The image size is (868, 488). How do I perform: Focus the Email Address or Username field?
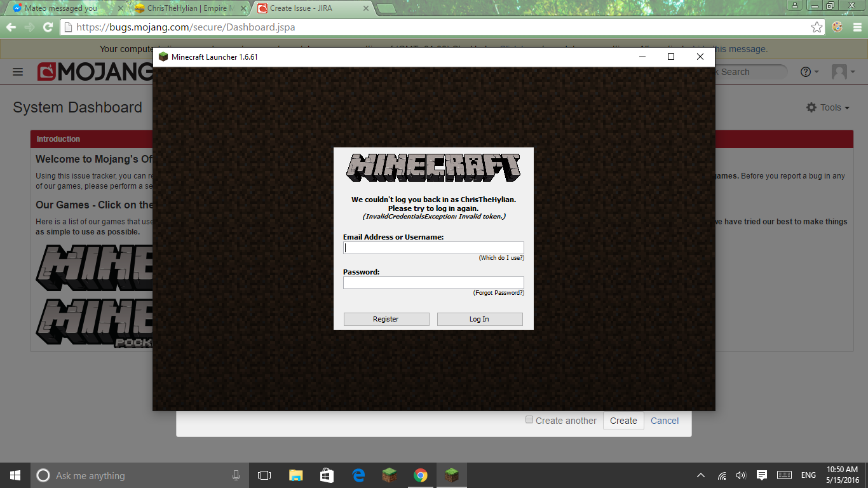click(x=433, y=248)
